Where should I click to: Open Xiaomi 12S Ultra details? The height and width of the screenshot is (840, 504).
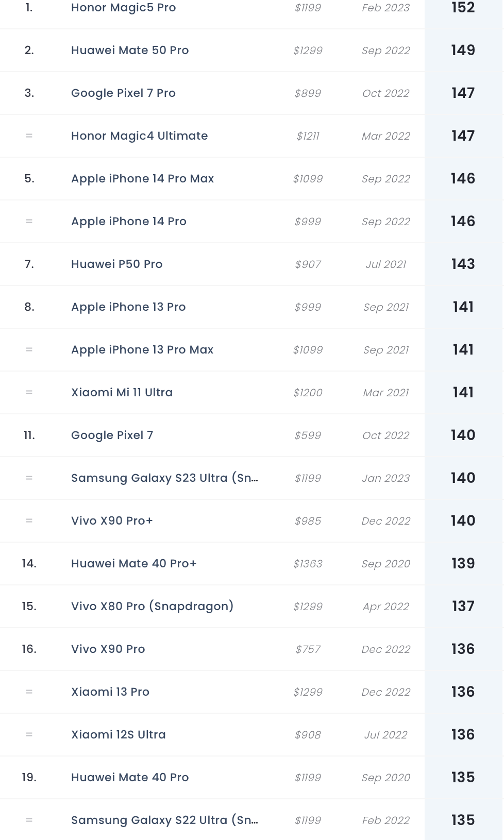coord(119,735)
